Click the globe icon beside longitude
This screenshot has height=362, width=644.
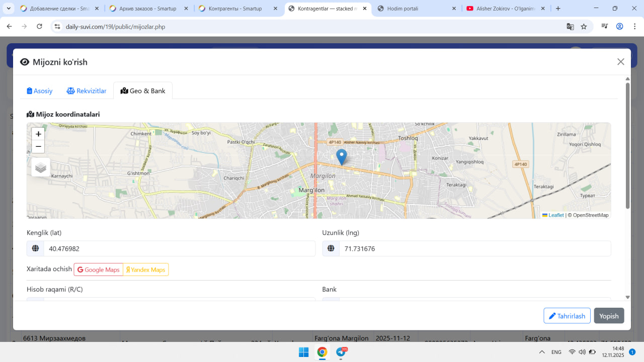coord(331,248)
